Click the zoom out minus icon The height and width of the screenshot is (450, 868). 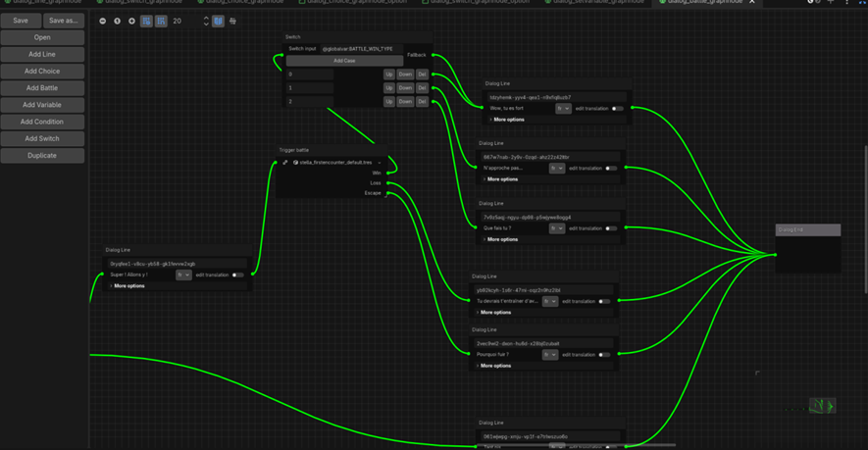coord(103,21)
